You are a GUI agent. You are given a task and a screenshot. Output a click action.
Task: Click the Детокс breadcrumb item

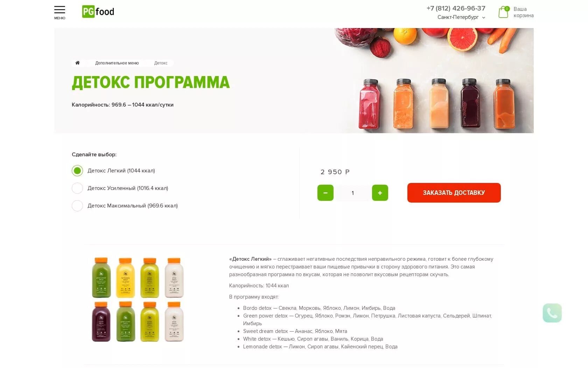(x=161, y=63)
